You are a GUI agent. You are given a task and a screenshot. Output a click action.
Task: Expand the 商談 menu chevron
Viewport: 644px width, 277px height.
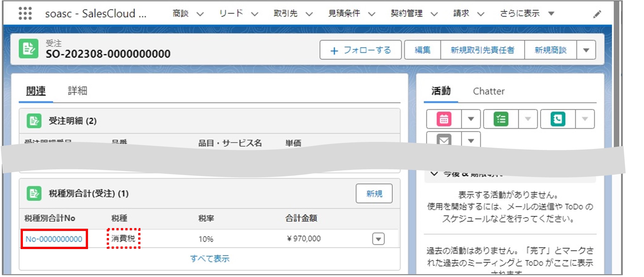pyautogui.click(x=200, y=14)
